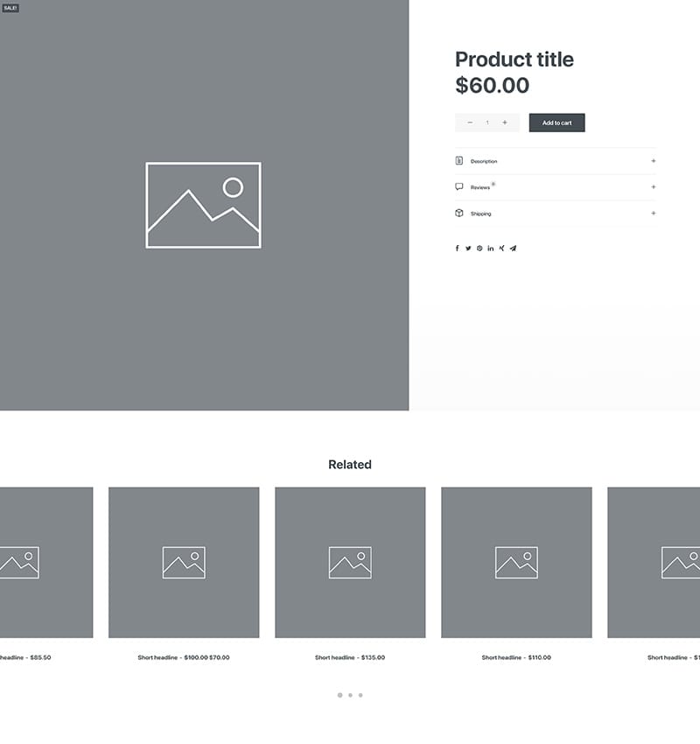The height and width of the screenshot is (744, 700).
Task: Share product on LinkedIn
Action: (490, 249)
